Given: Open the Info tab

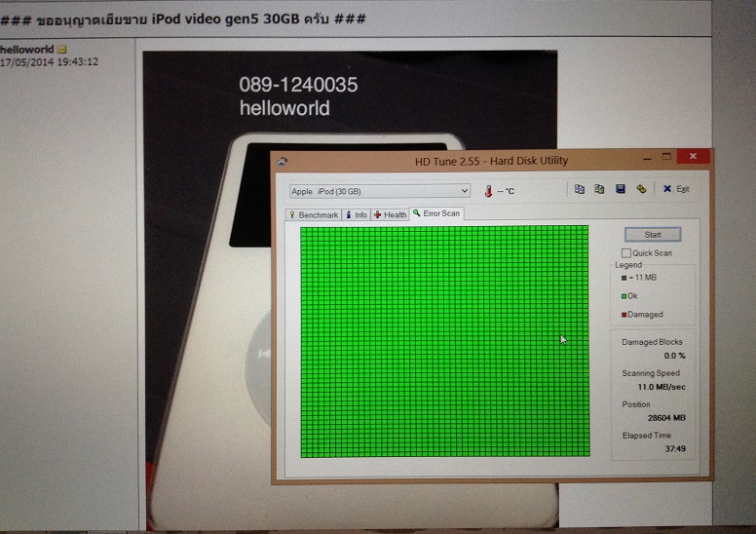Looking at the screenshot, I should pyautogui.click(x=356, y=214).
